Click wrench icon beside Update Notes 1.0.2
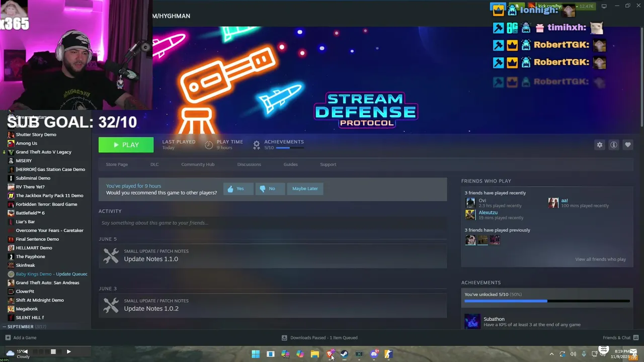The image size is (644, 362). click(x=111, y=305)
